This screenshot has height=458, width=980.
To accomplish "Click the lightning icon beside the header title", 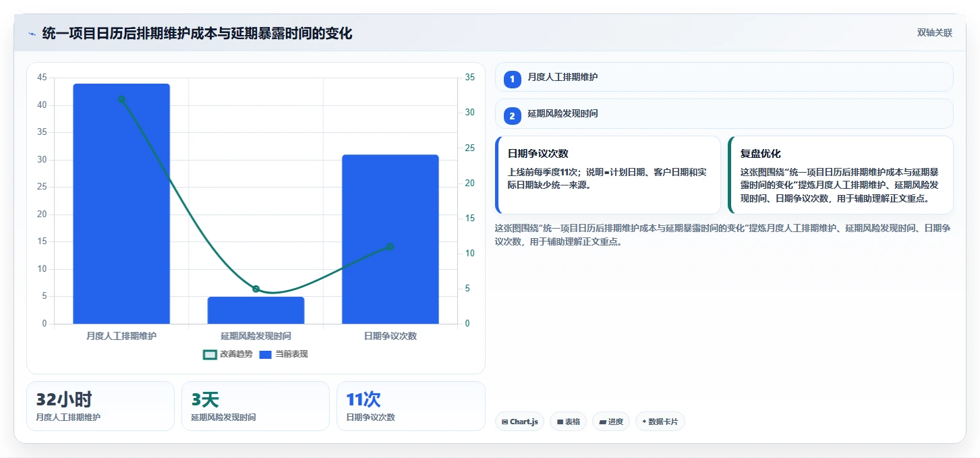I will 31,34.
